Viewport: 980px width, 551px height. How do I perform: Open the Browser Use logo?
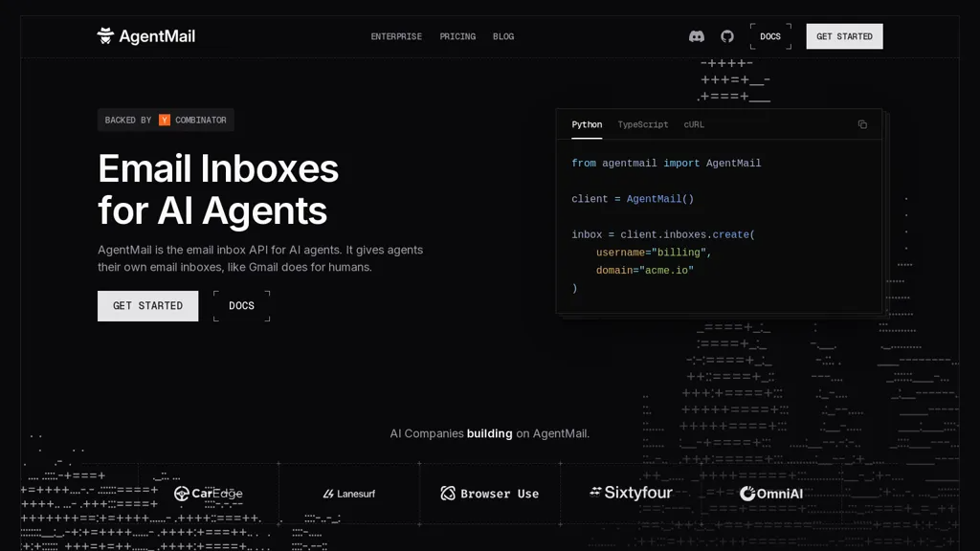(x=489, y=494)
